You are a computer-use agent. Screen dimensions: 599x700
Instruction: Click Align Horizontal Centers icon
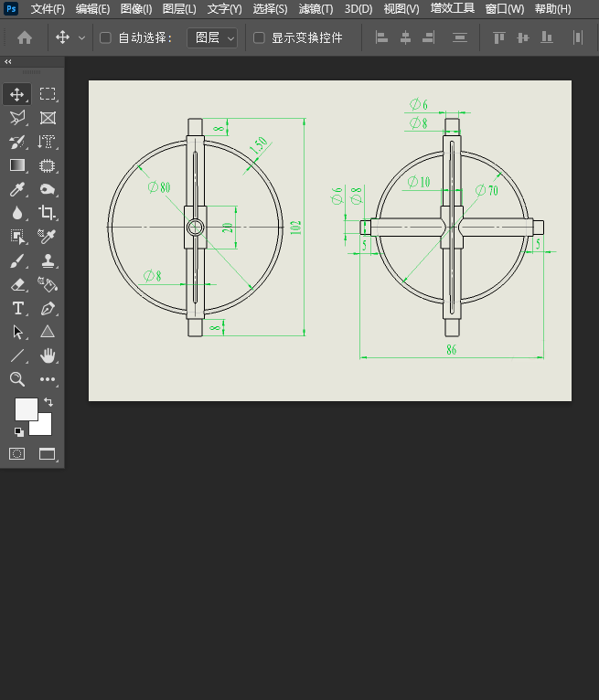(405, 37)
